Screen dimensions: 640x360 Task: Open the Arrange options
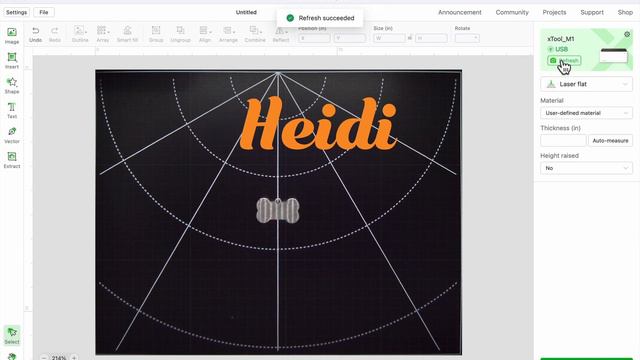click(228, 34)
